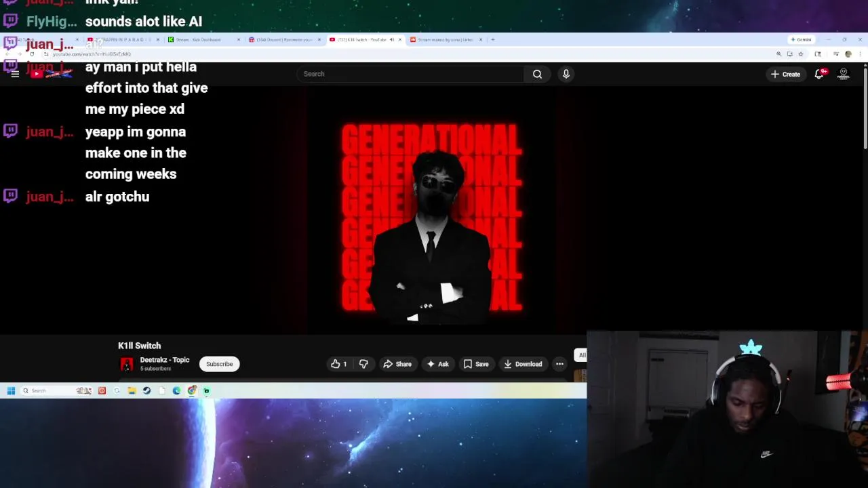This screenshot has height=488, width=868.
Task: Open the red taskbar app icon
Action: point(102,390)
